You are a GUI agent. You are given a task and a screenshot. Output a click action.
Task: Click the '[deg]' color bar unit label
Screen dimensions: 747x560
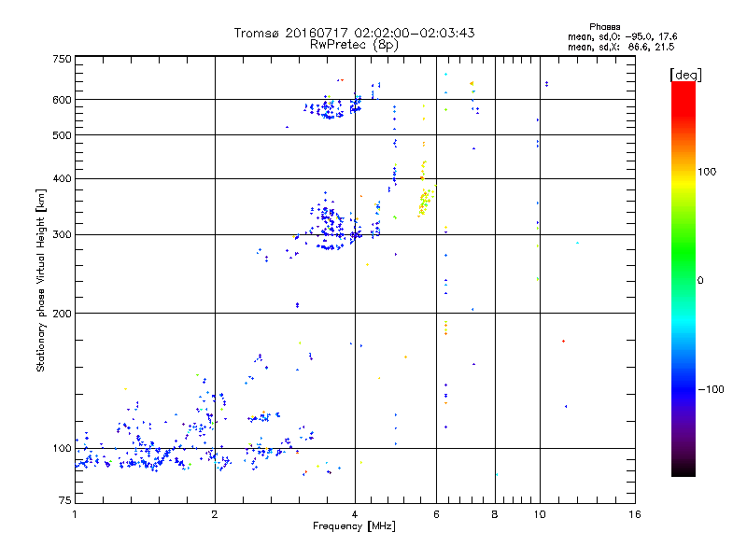[x=685, y=75]
